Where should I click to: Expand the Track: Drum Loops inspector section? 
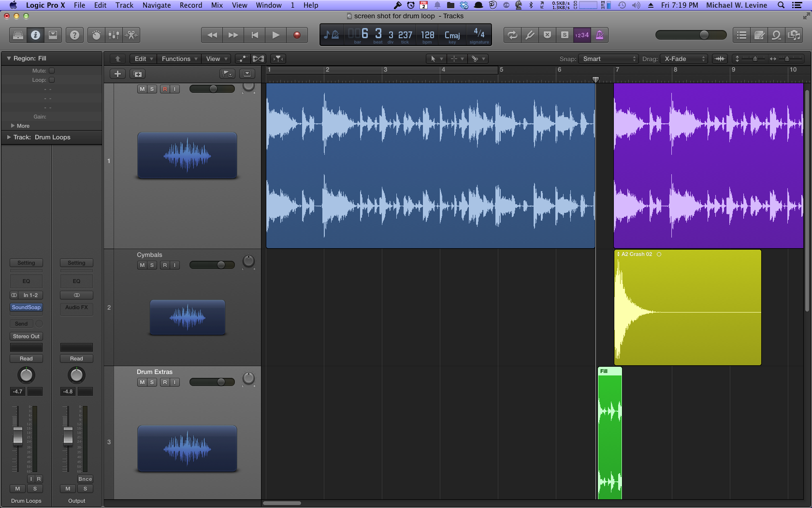pyautogui.click(x=9, y=137)
